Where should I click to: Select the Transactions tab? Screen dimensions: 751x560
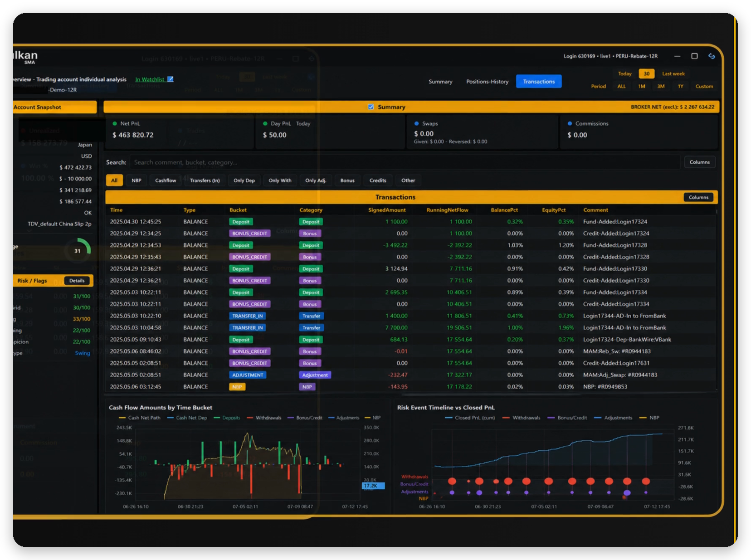539,82
